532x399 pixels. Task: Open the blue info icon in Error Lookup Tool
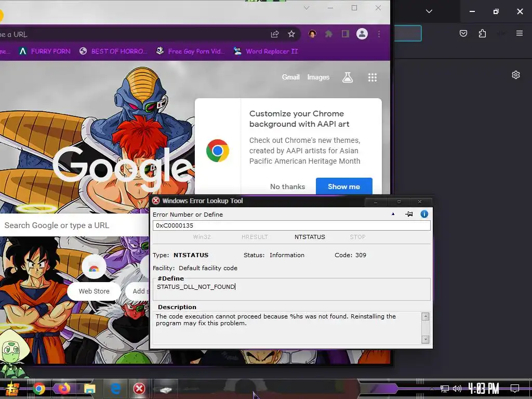click(x=424, y=214)
